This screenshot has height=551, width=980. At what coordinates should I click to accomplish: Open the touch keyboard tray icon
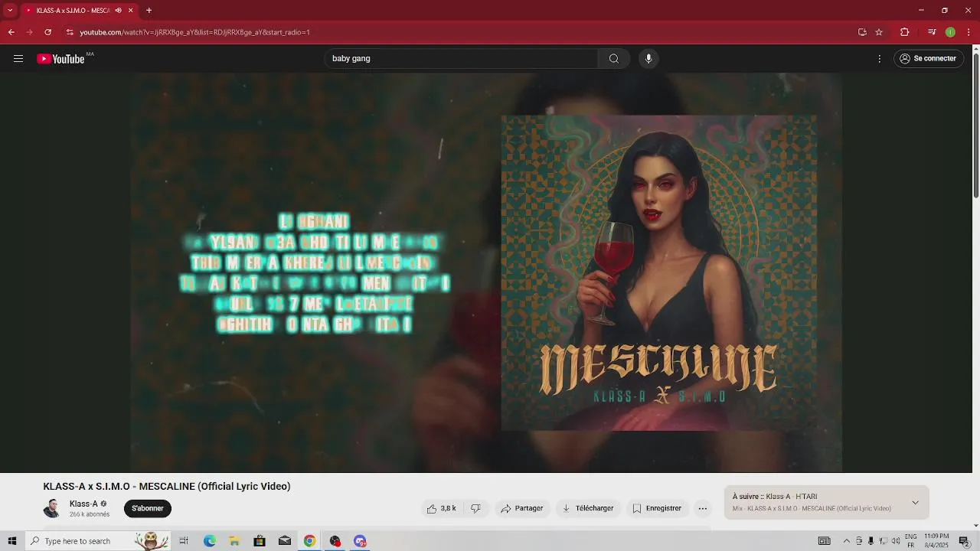pyautogui.click(x=825, y=541)
